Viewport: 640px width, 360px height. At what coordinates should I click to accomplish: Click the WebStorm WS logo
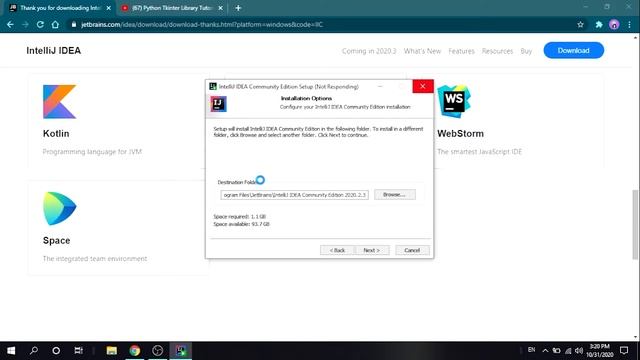pyautogui.click(x=454, y=101)
